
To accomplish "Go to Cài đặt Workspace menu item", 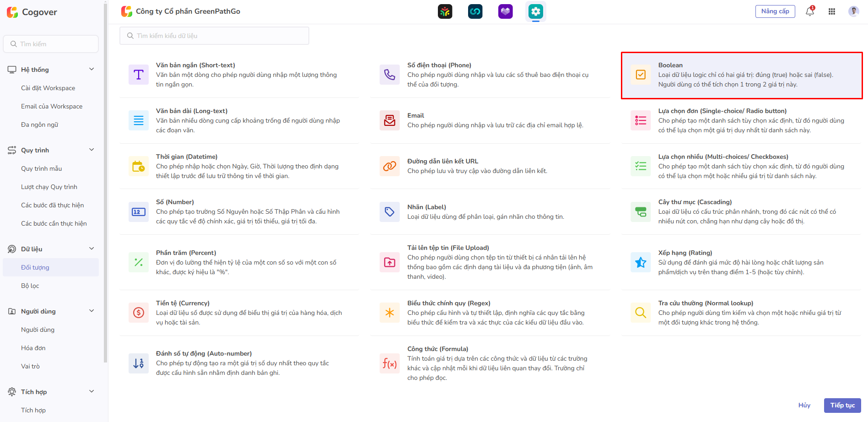I will click(48, 88).
